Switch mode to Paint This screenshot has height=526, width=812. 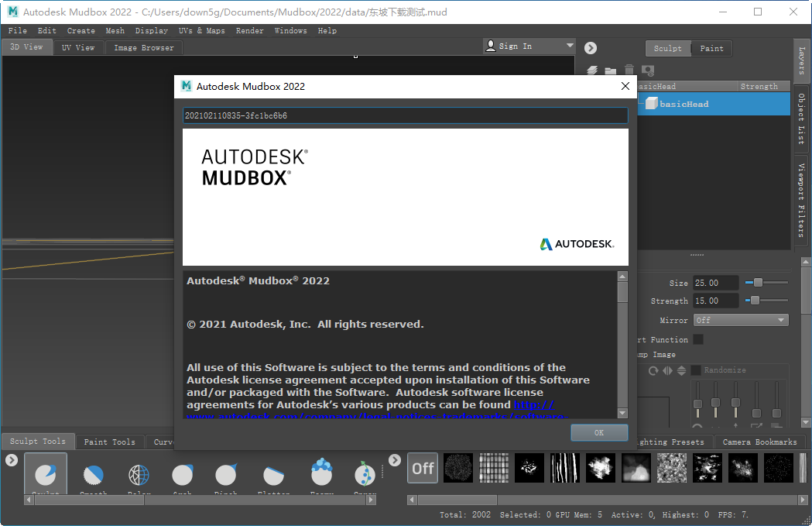pyautogui.click(x=711, y=48)
